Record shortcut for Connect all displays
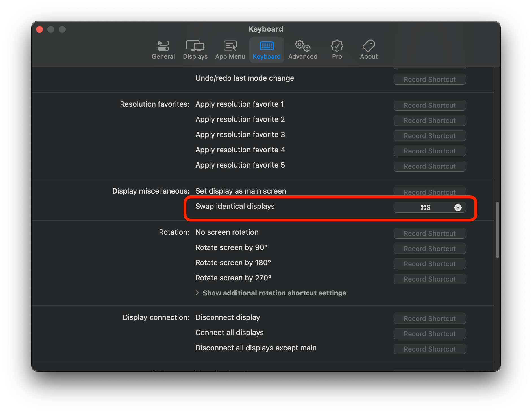The image size is (532, 413). coord(429,334)
